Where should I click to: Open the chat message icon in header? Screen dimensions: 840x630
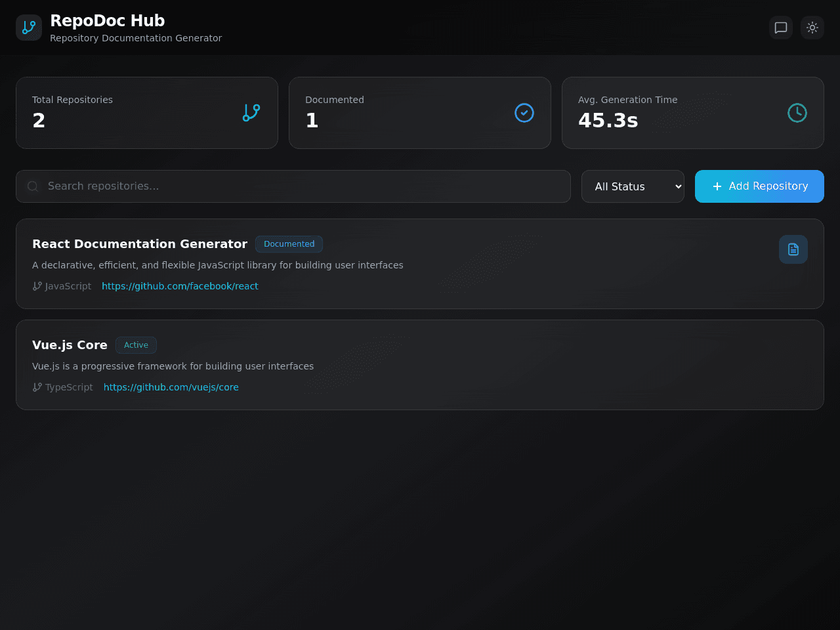click(781, 28)
